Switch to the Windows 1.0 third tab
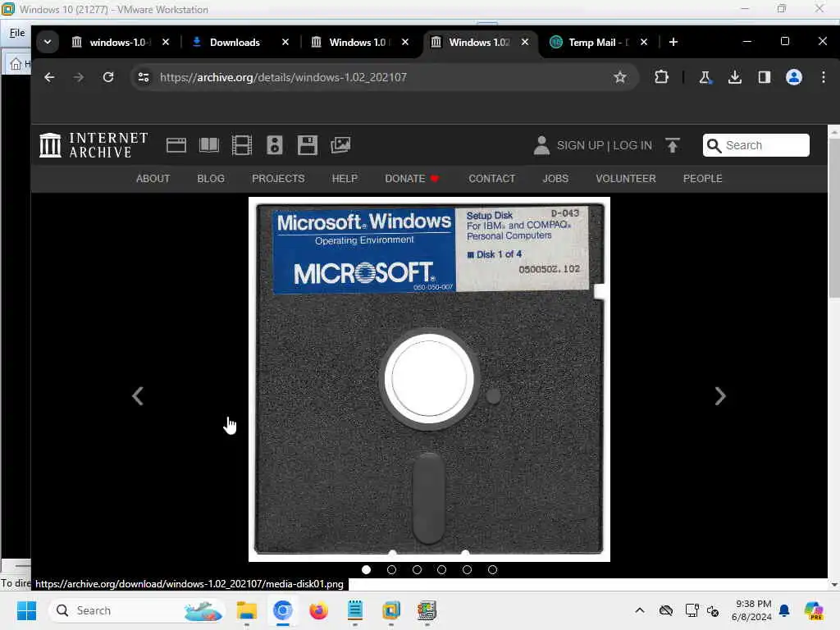Viewport: 840px width, 630px height. point(359,42)
